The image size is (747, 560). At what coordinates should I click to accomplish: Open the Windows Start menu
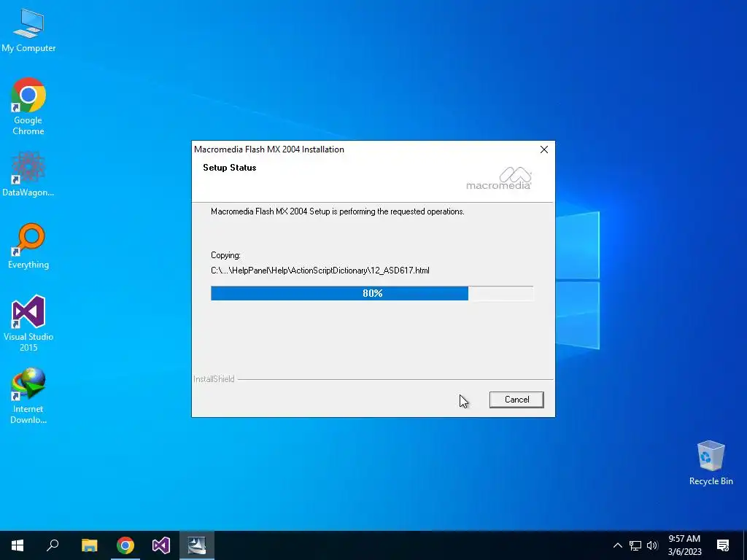click(18, 545)
